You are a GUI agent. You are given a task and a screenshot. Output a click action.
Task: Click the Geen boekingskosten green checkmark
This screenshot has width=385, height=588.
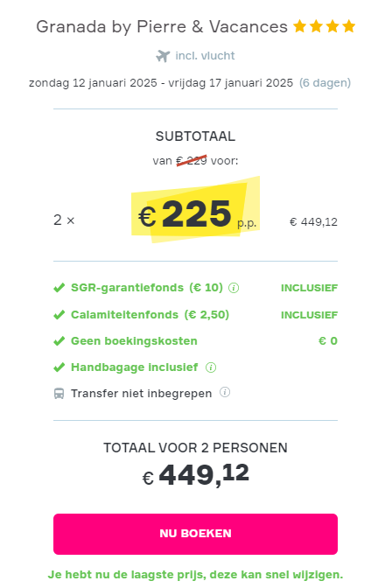pyautogui.click(x=59, y=341)
